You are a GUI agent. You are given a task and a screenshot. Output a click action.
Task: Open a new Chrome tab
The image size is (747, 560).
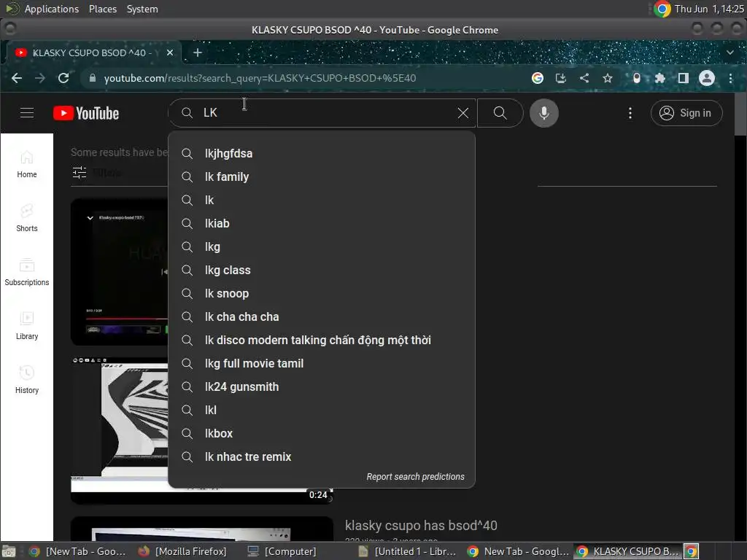pyautogui.click(x=197, y=52)
